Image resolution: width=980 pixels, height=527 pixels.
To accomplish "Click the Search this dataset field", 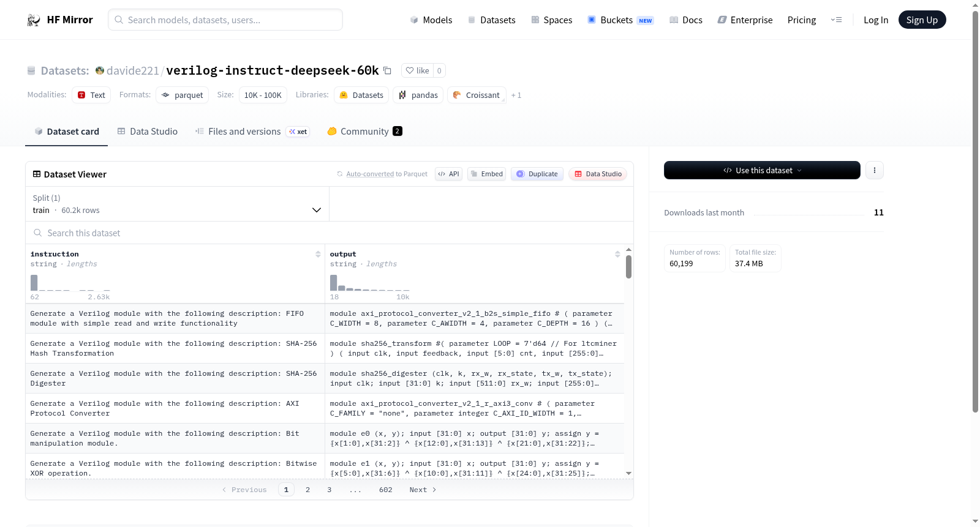I will [330, 233].
